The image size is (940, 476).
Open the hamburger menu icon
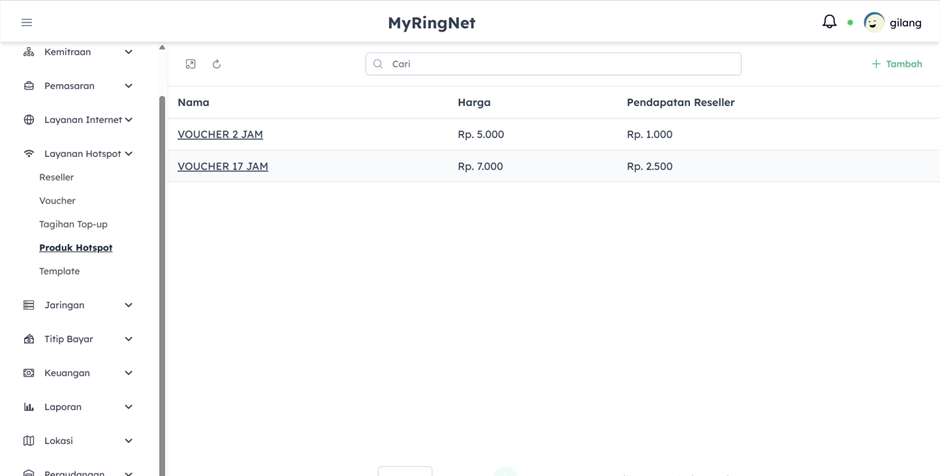click(27, 22)
